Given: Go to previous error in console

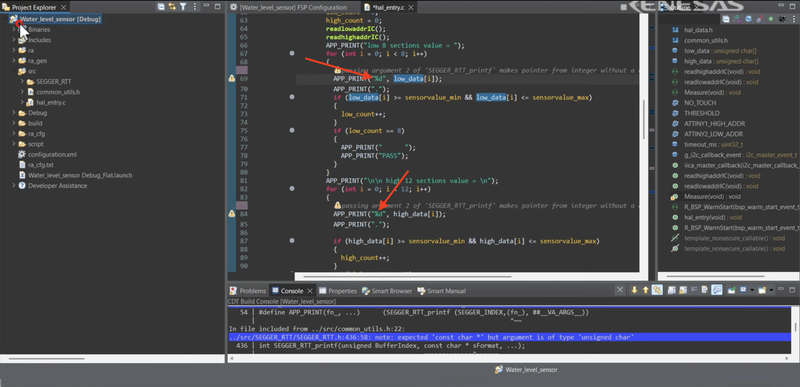Looking at the screenshot, I should [x=645, y=290].
